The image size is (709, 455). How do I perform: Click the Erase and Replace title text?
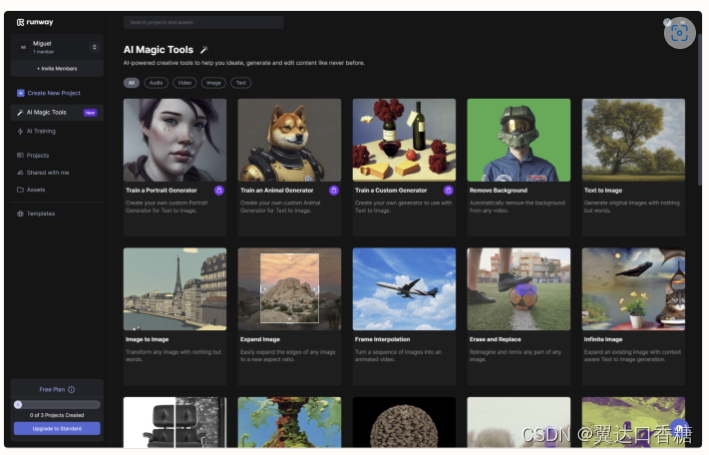(495, 340)
